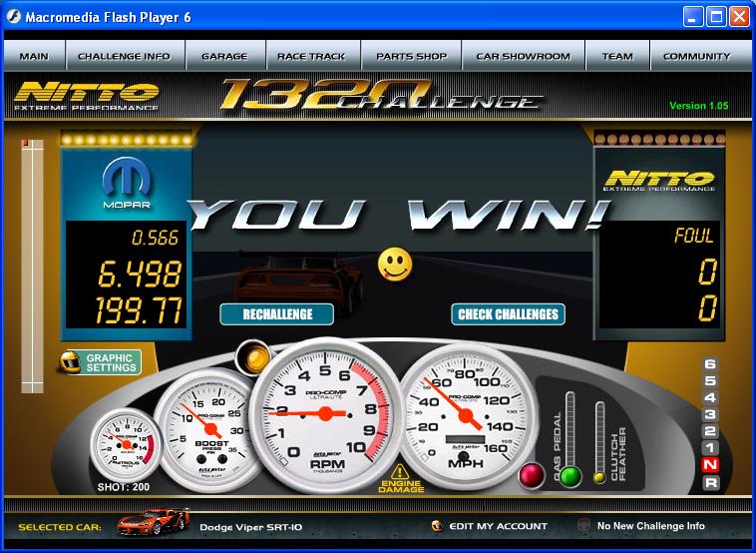The width and height of the screenshot is (756, 553).
Task: Click the SELECTED CAR label
Action: coord(60,527)
